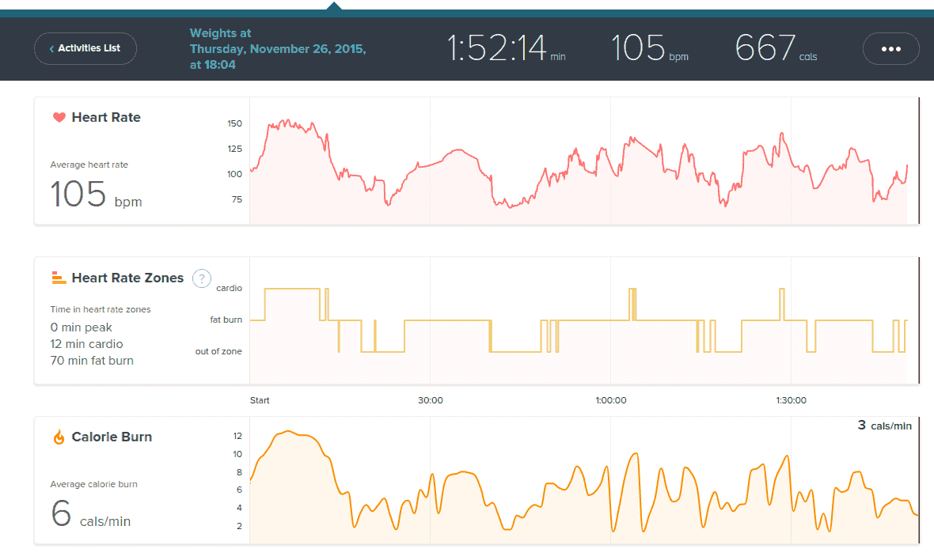Click the 1:30:00 time axis marker
934x560 pixels.
click(x=791, y=400)
